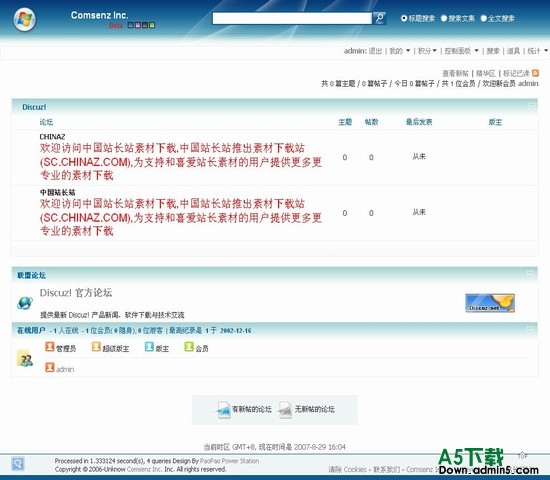The width and height of the screenshot is (550, 480).
Task: Click the timezone GMT+8 time text
Action: [275, 447]
